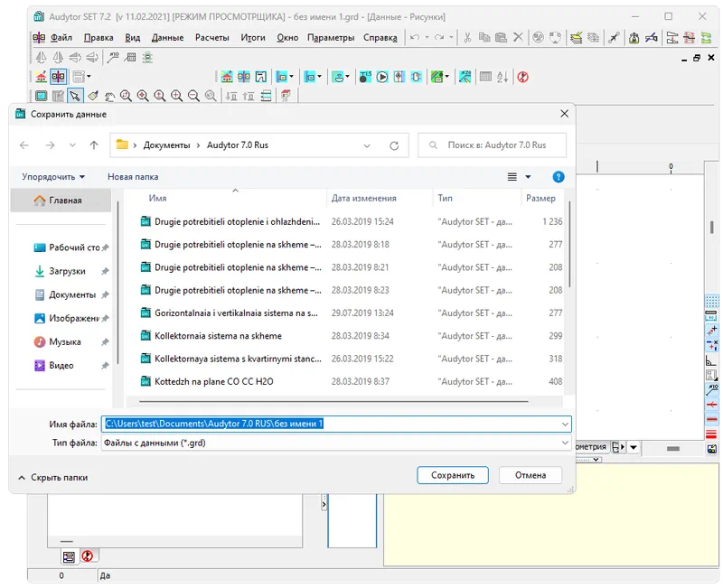Image resolution: width=723 pixels, height=588 pixels.
Task: Select the hand pan tool
Action: coord(109,96)
